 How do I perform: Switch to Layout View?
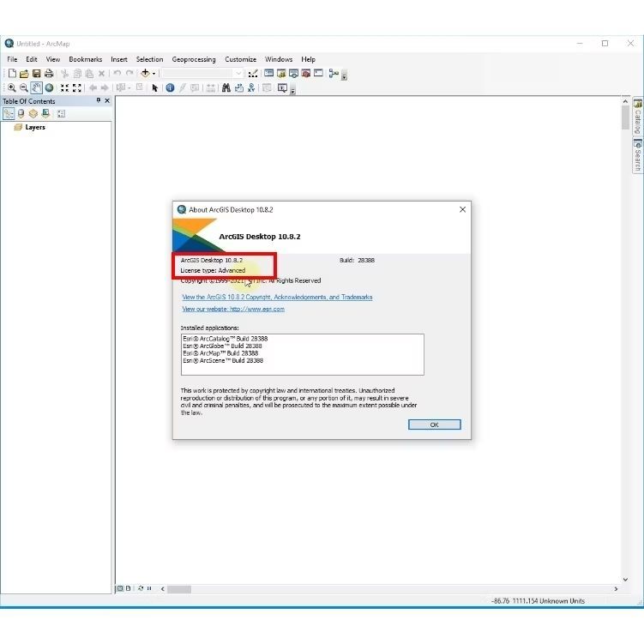[128, 588]
